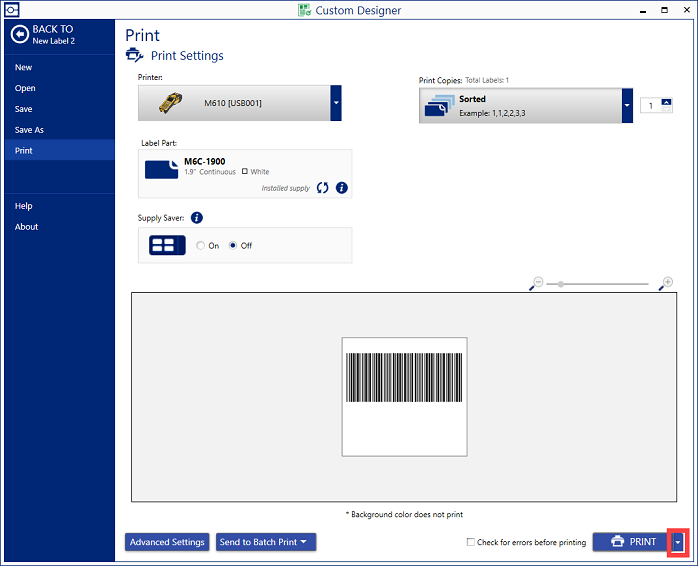Screen dimensions: 698x566
Task: Click the Sorted copies stacked icon
Action: tap(440, 106)
